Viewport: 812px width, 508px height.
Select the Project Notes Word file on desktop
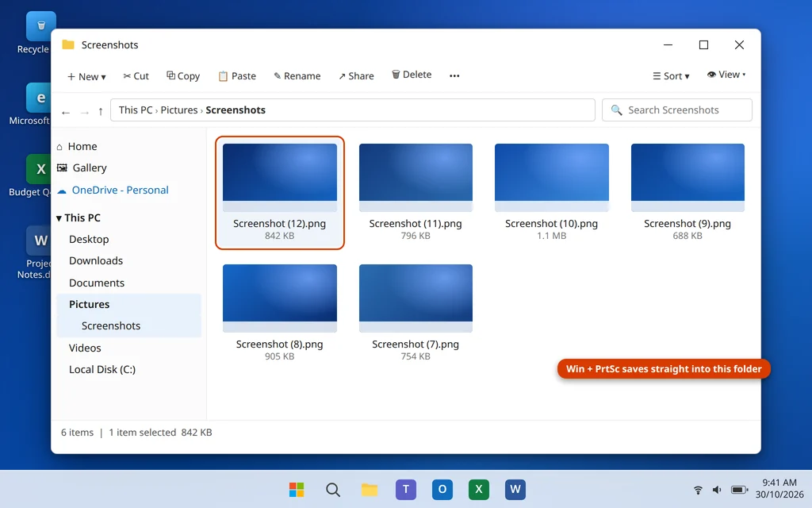[35, 253]
